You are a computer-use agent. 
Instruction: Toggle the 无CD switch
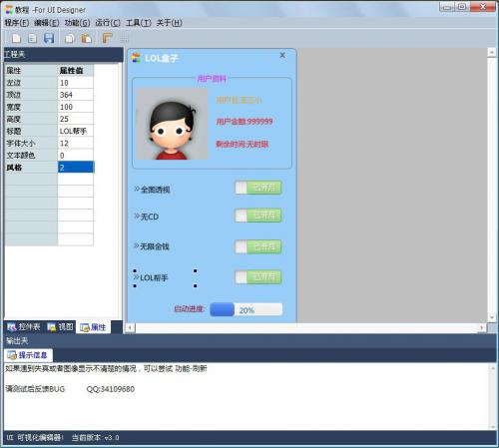tap(258, 216)
